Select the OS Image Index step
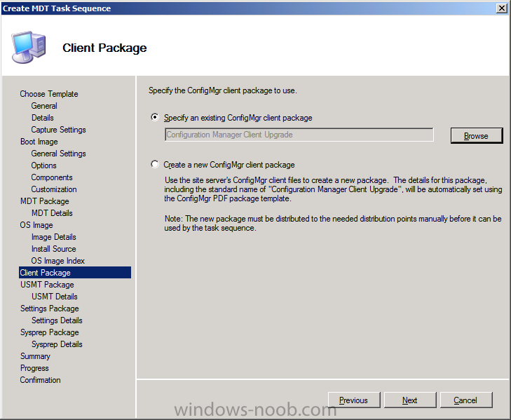This screenshot has height=420, width=511. (x=57, y=261)
